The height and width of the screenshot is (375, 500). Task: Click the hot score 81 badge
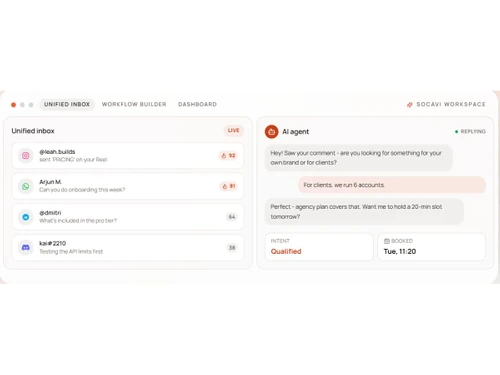click(229, 186)
